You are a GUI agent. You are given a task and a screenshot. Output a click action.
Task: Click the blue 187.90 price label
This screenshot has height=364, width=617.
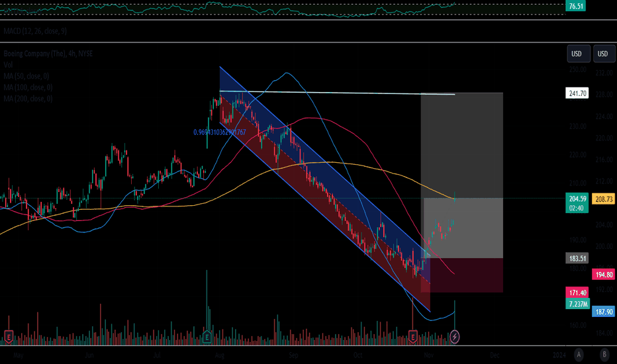pos(604,312)
